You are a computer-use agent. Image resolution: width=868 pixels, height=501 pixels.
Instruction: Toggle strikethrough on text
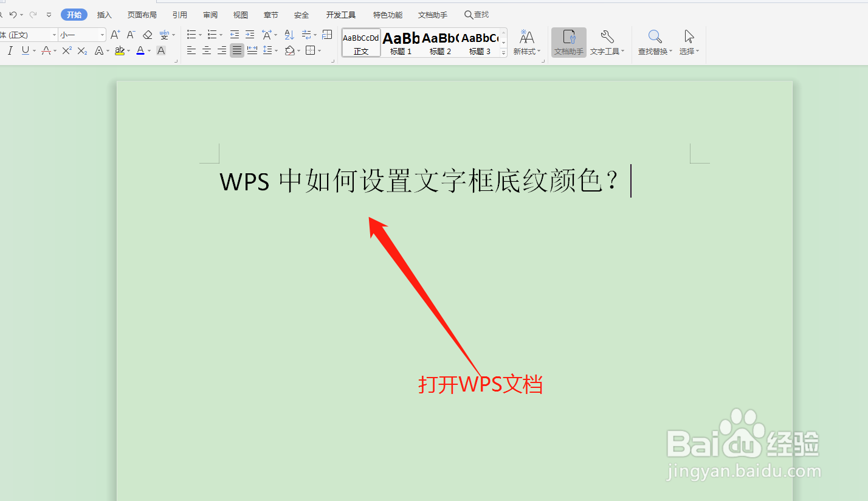(x=46, y=50)
